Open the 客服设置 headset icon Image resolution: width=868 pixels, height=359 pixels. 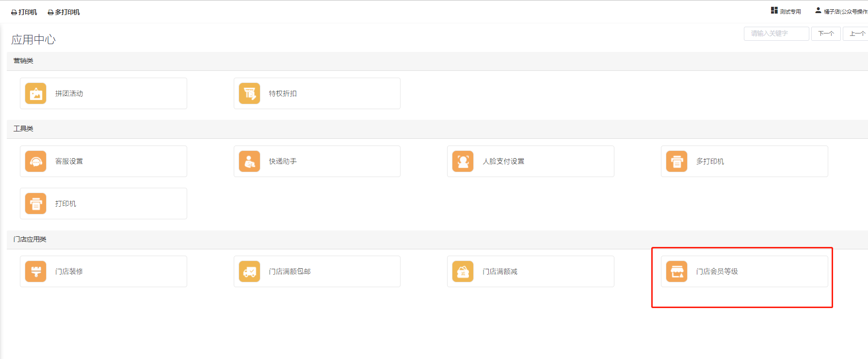pos(36,162)
